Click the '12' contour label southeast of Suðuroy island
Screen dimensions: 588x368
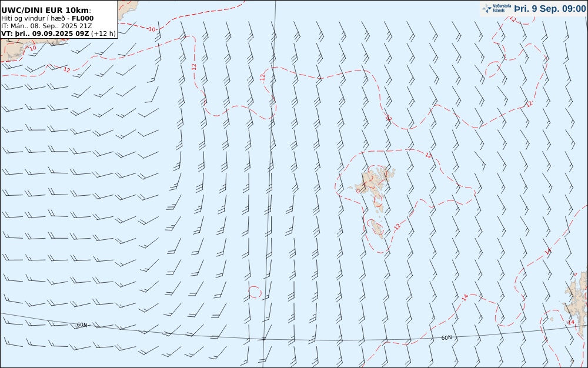coord(397,226)
